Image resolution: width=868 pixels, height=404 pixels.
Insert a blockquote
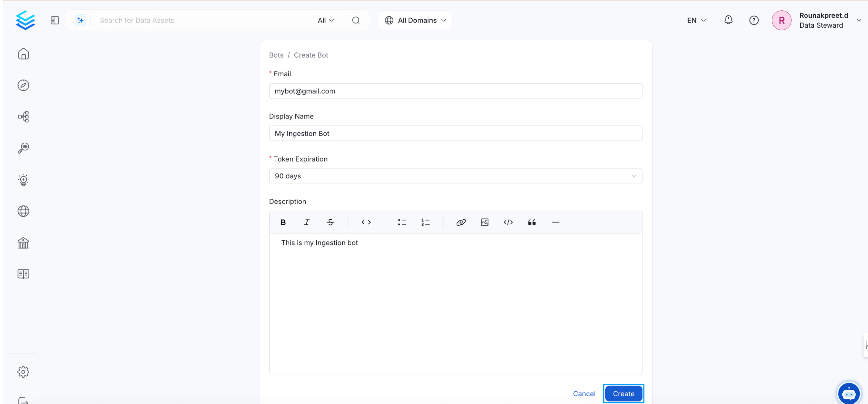click(532, 222)
